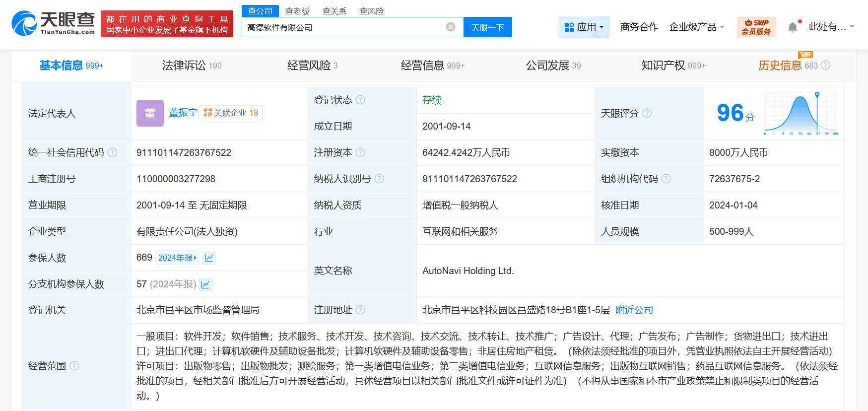Click the score distribution chart

[x=801, y=114]
